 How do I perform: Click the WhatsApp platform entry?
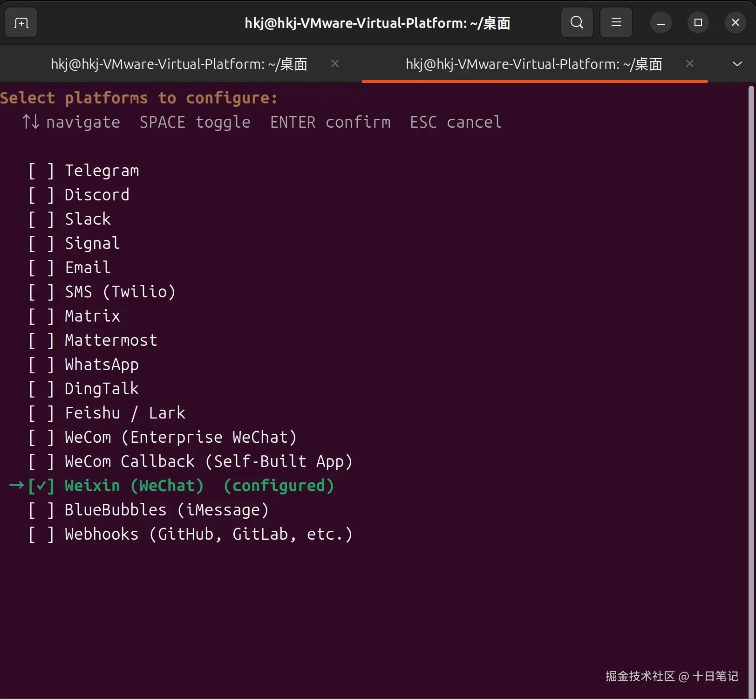coord(102,365)
